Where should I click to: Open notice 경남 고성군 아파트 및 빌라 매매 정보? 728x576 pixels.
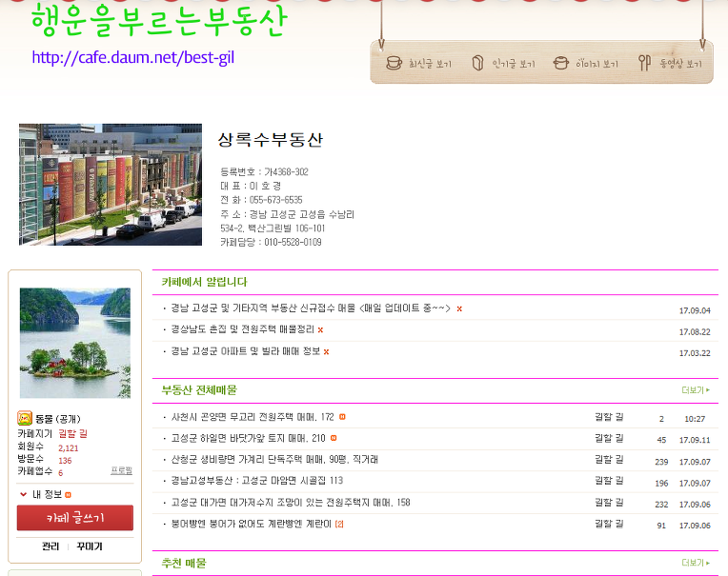click(246, 351)
